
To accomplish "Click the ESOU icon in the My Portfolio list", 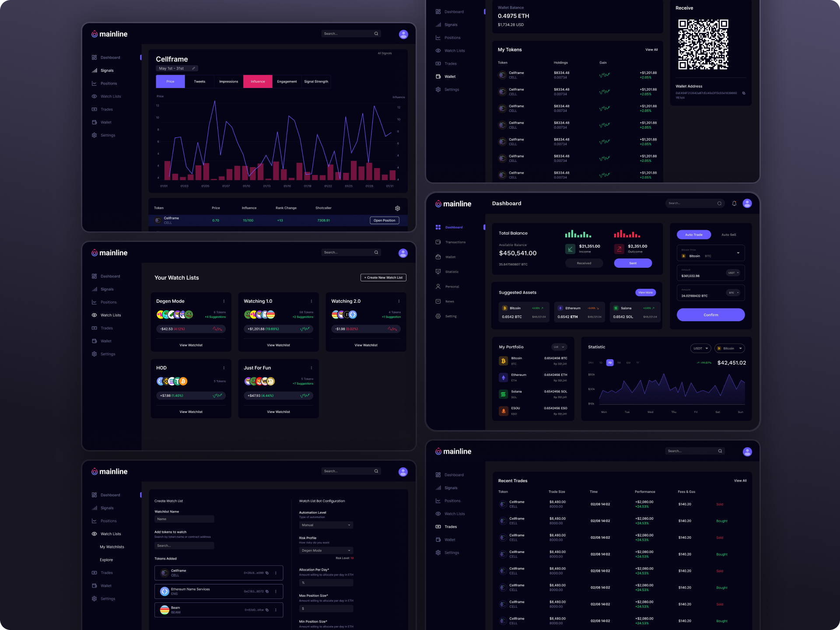I will (x=503, y=411).
